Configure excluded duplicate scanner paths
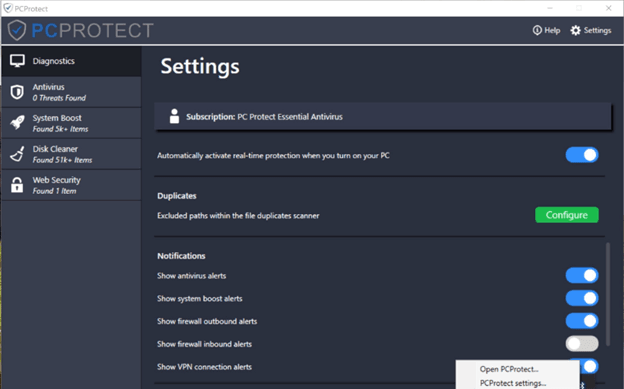 [x=567, y=215]
